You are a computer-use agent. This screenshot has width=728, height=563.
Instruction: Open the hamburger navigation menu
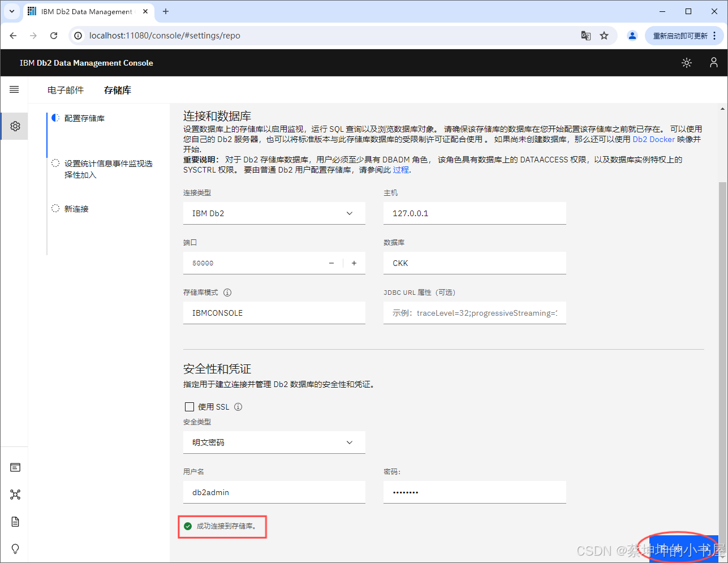14,89
